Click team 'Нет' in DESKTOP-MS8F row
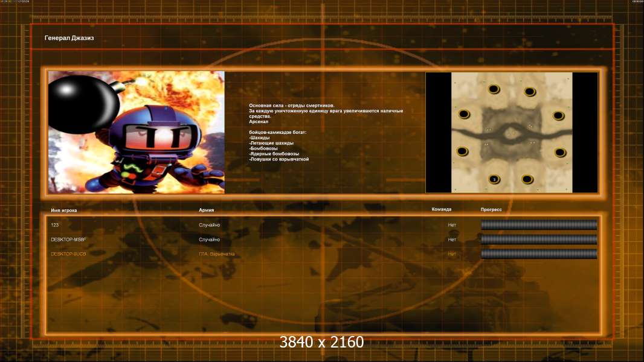 click(x=452, y=240)
